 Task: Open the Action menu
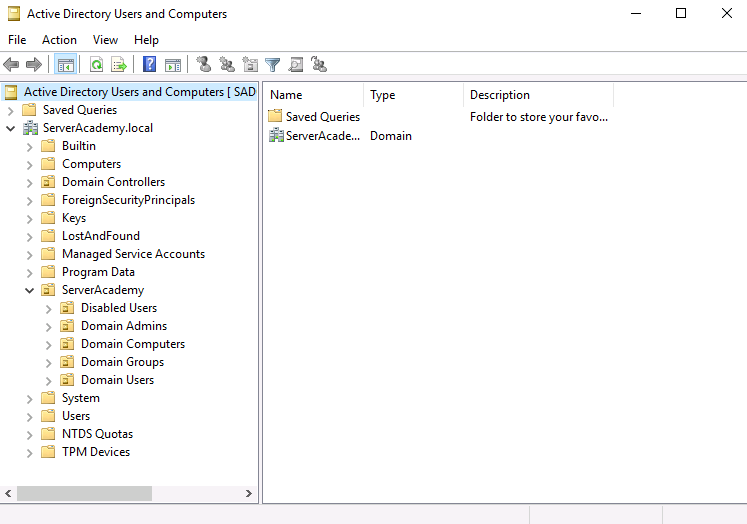[x=59, y=40]
